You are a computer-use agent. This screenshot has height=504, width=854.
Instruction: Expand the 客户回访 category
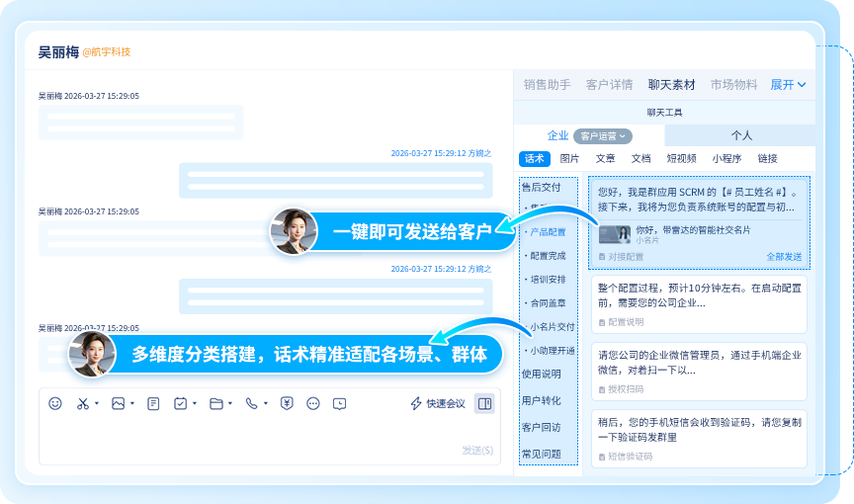[542, 427]
